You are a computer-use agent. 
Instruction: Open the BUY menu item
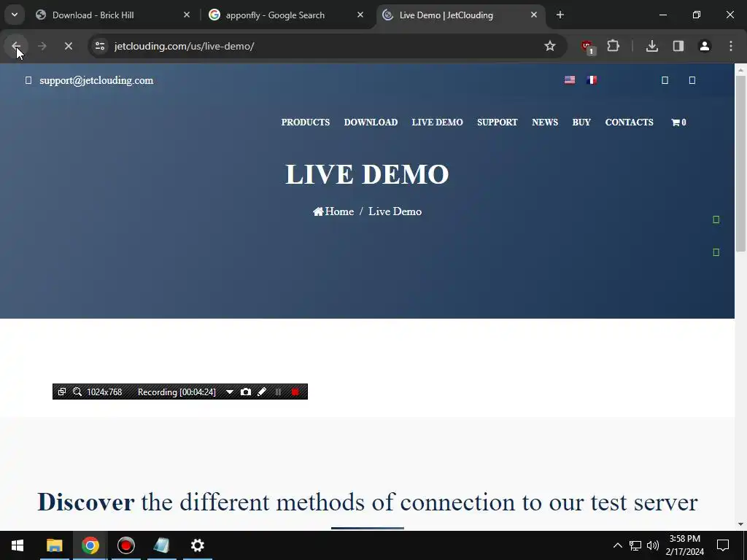pyautogui.click(x=581, y=122)
